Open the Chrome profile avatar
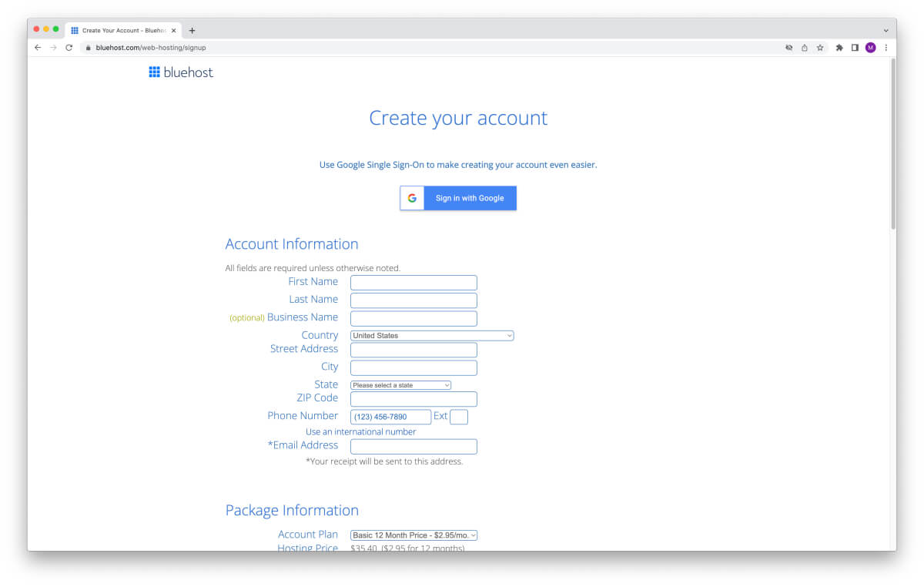The width and height of the screenshot is (924, 587). (x=870, y=48)
